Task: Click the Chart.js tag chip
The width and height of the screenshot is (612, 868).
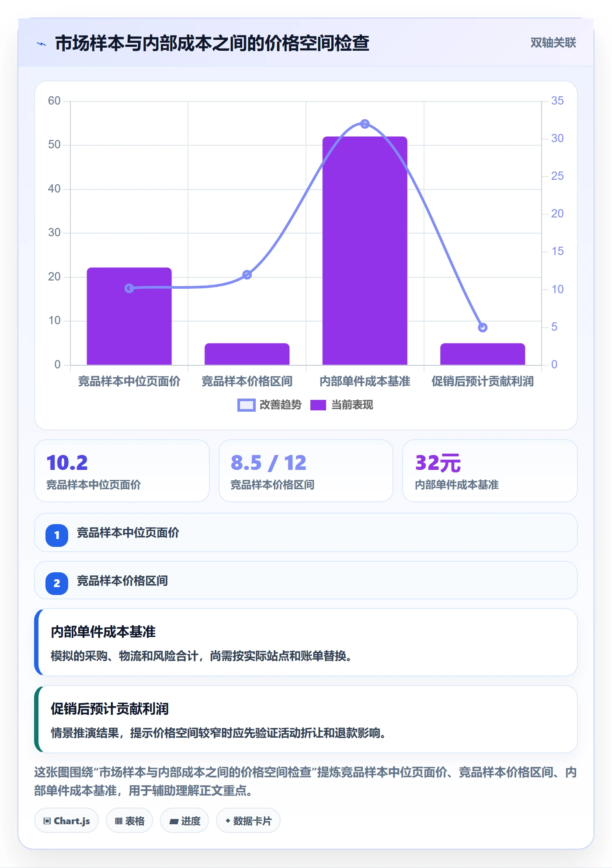Action: 66,821
